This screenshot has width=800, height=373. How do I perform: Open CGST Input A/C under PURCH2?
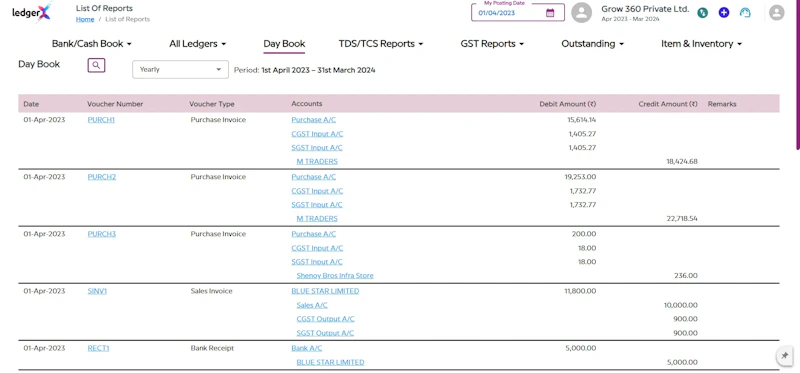coord(317,191)
